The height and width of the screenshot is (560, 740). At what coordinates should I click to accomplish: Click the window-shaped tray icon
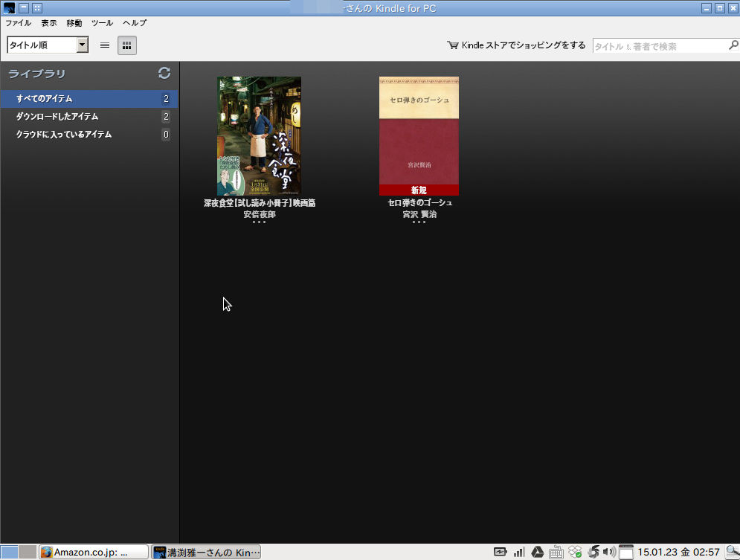625,552
